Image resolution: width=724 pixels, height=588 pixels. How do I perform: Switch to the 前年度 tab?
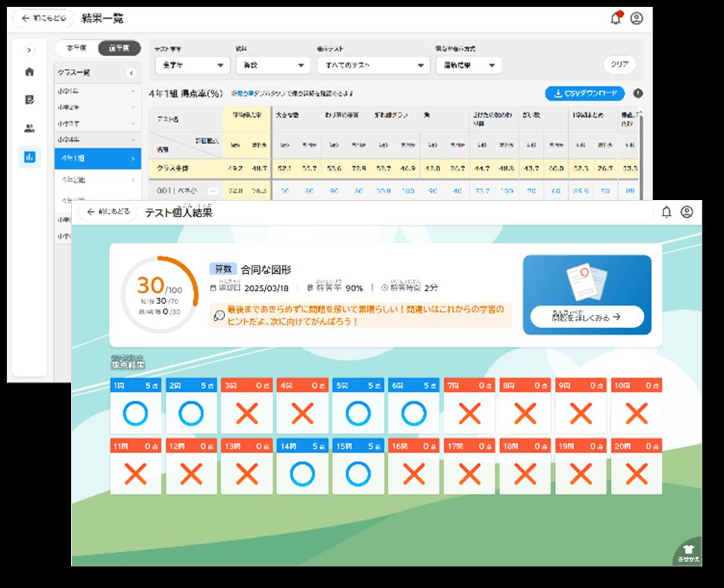pyautogui.click(x=118, y=48)
